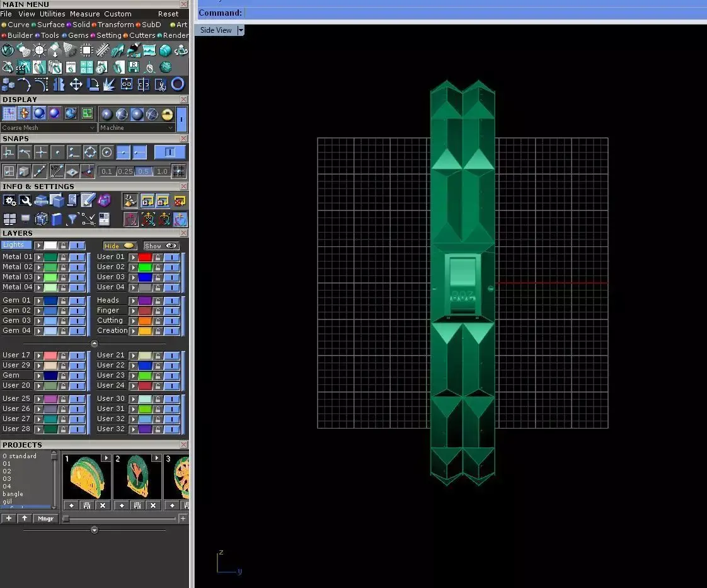The image size is (707, 588).
Task: Open the Measure menu
Action: coord(85,14)
